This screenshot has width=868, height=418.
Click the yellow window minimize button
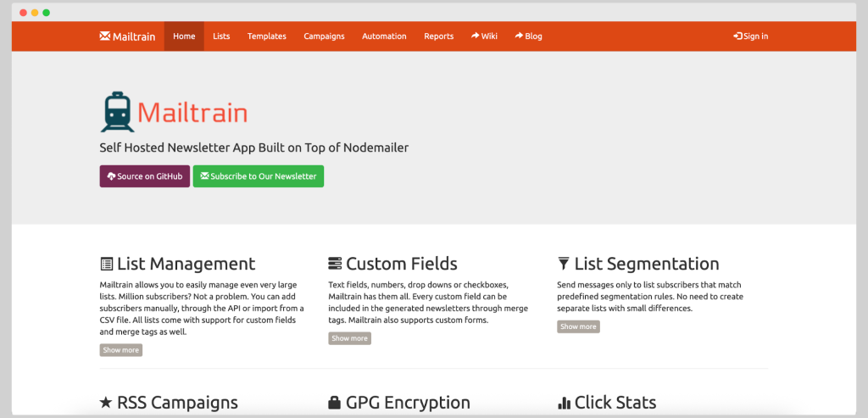click(35, 13)
